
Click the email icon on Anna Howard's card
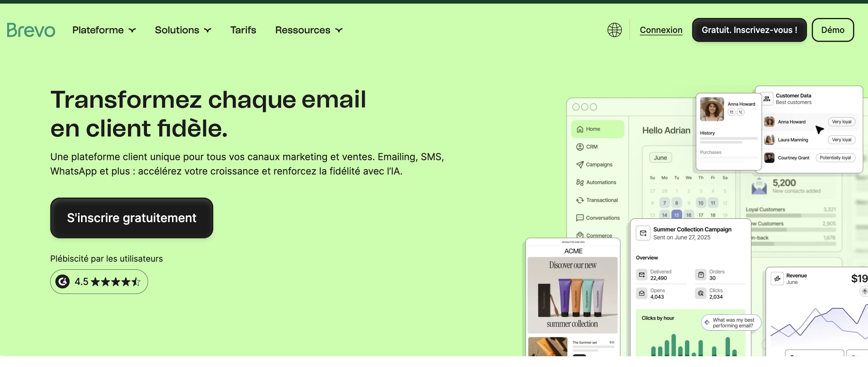coord(732,112)
